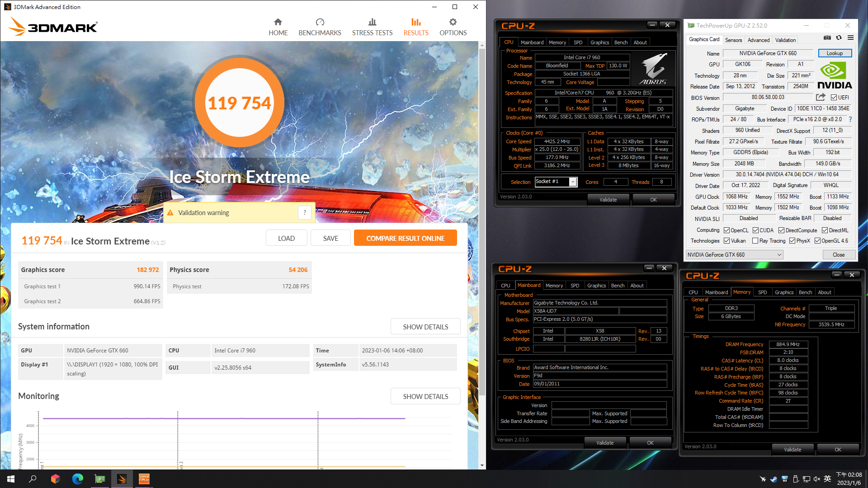Click the NVIDIA logo in GPU-Z
Screen dimensions: 868x488
(835, 75)
